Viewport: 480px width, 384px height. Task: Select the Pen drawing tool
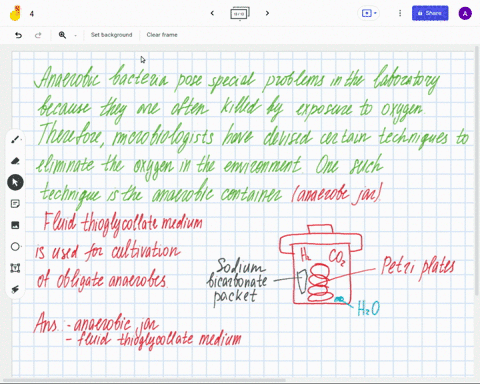(x=15, y=140)
